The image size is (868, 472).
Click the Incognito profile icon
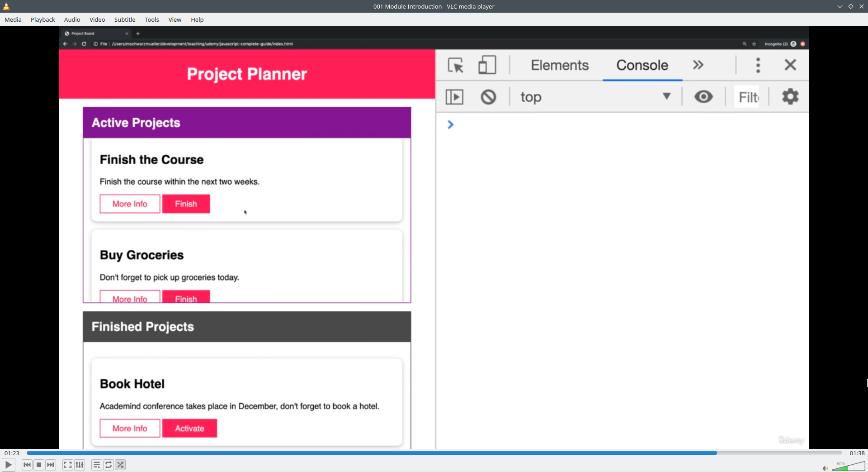coord(793,44)
